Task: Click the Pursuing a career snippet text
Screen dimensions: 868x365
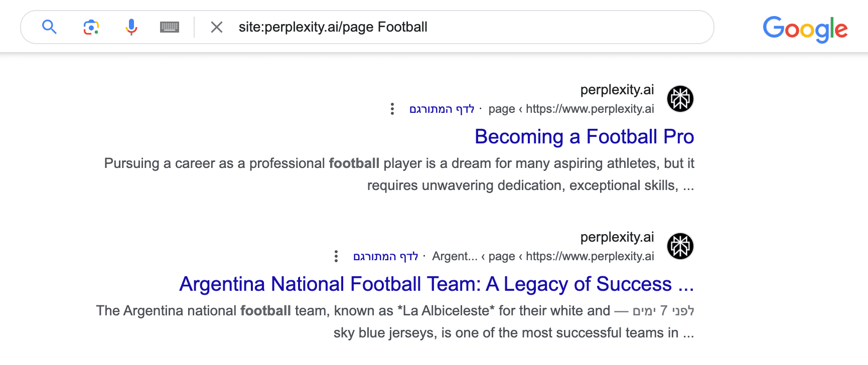Action: click(x=399, y=174)
